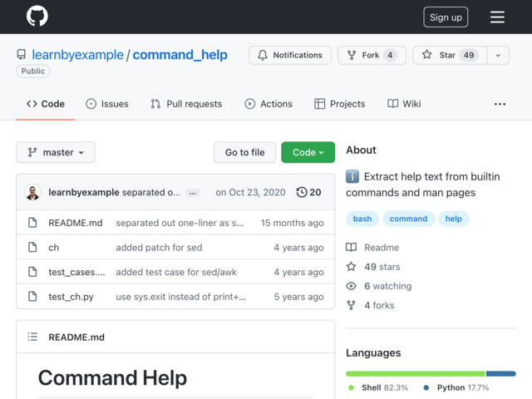Click file icon beside test_cases row

click(32, 272)
